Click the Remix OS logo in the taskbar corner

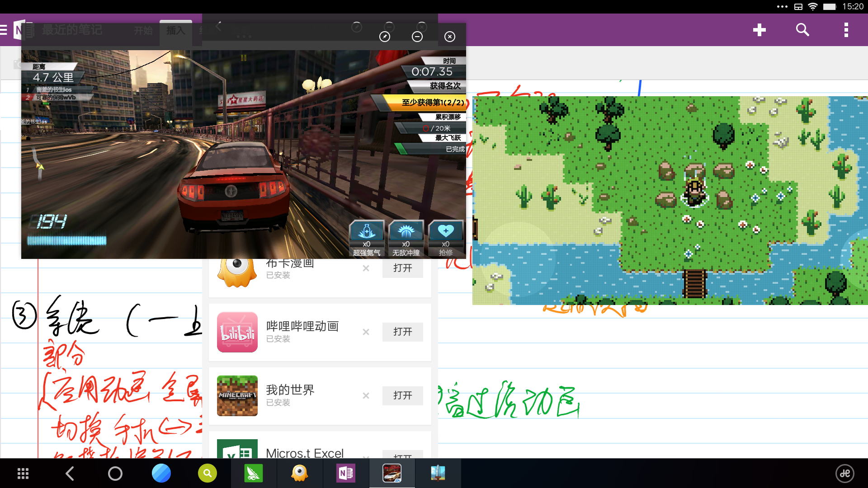click(844, 474)
